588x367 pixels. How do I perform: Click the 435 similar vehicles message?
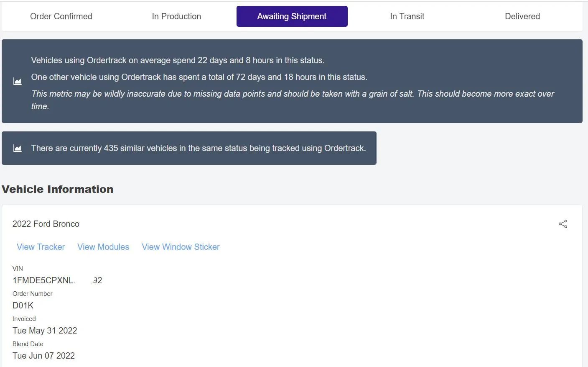[x=199, y=148]
